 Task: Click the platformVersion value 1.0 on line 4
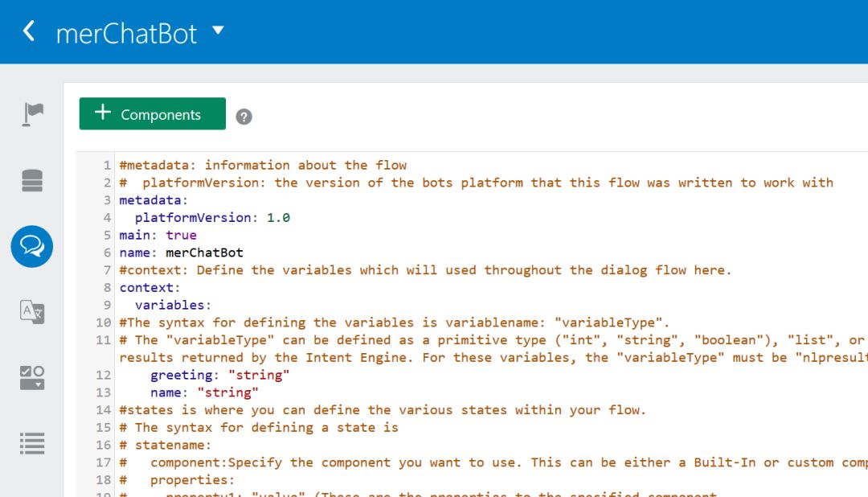[x=278, y=218]
